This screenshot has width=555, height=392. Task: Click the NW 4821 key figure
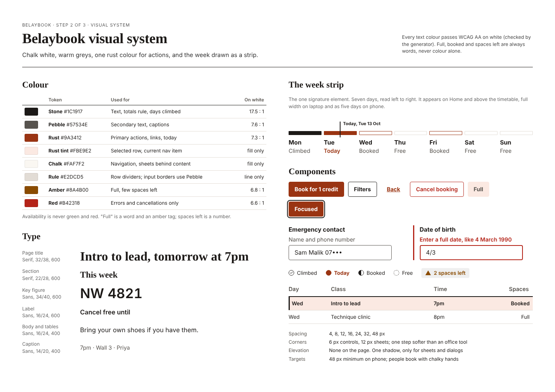click(x=111, y=293)
